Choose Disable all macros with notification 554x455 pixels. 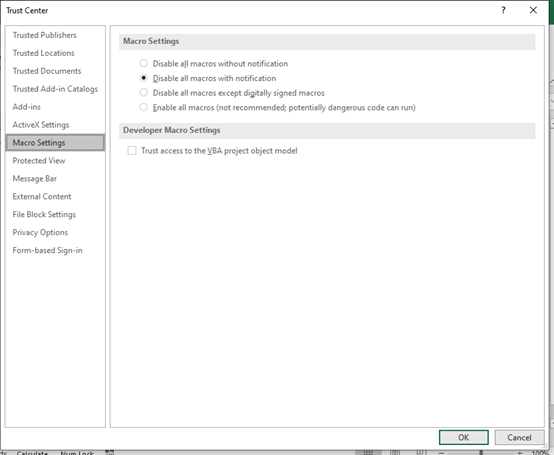click(143, 78)
